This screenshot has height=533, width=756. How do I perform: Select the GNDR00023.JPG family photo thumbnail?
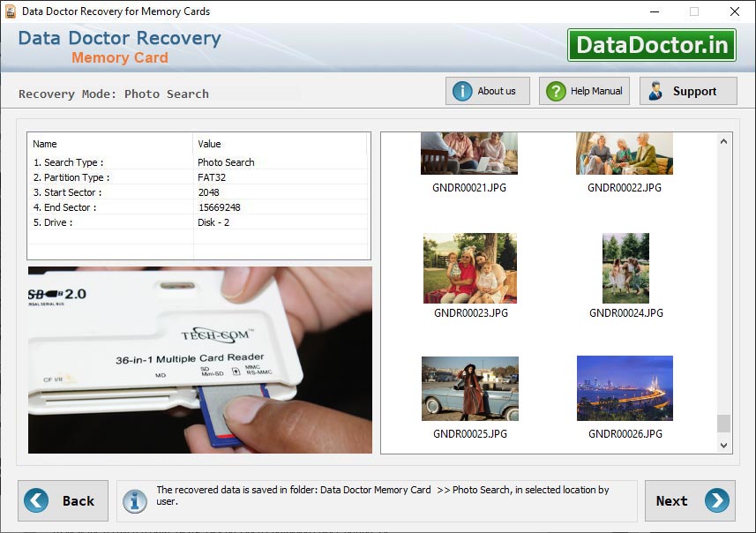pos(468,267)
